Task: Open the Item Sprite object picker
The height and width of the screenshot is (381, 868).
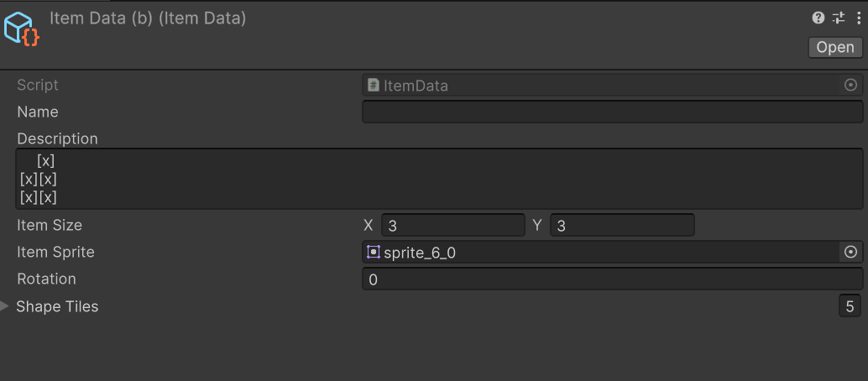Action: pos(850,252)
